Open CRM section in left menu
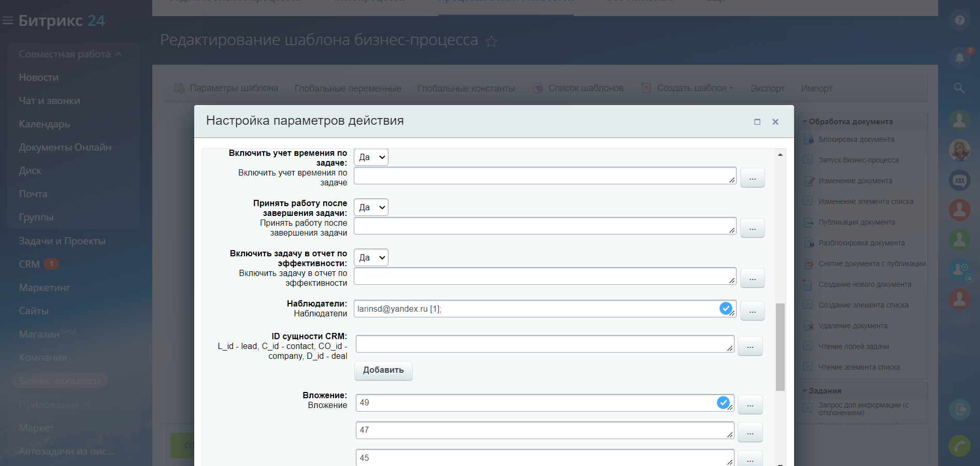Image resolution: width=980 pixels, height=466 pixels. [30, 264]
